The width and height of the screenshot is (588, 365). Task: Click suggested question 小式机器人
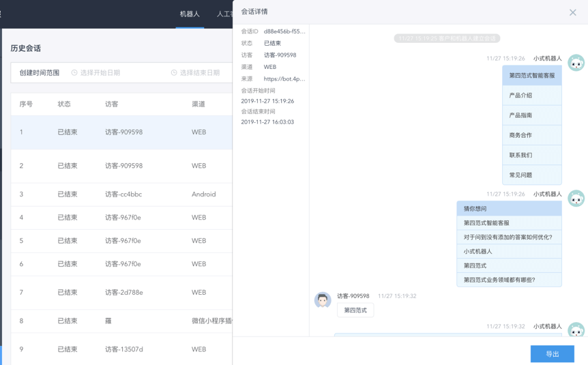509,251
